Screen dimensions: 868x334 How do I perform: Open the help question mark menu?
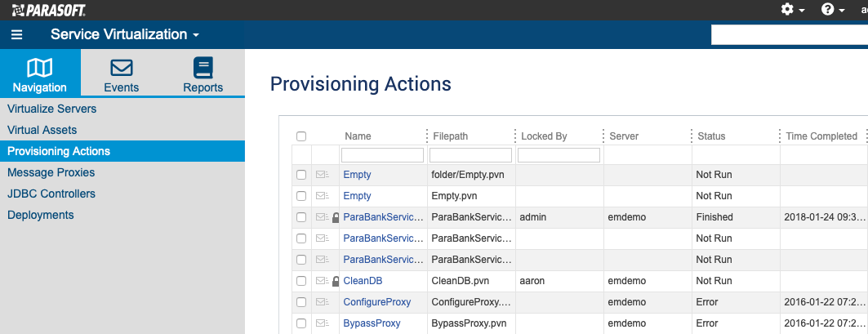tap(833, 10)
